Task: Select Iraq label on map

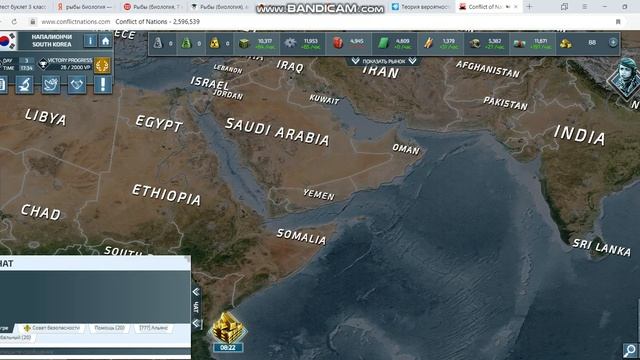Action: (290, 66)
